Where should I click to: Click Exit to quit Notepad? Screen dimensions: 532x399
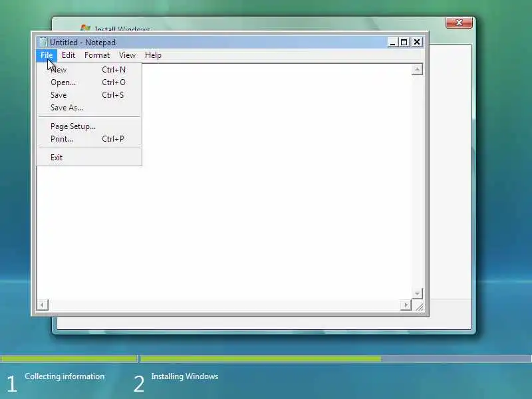point(89,158)
